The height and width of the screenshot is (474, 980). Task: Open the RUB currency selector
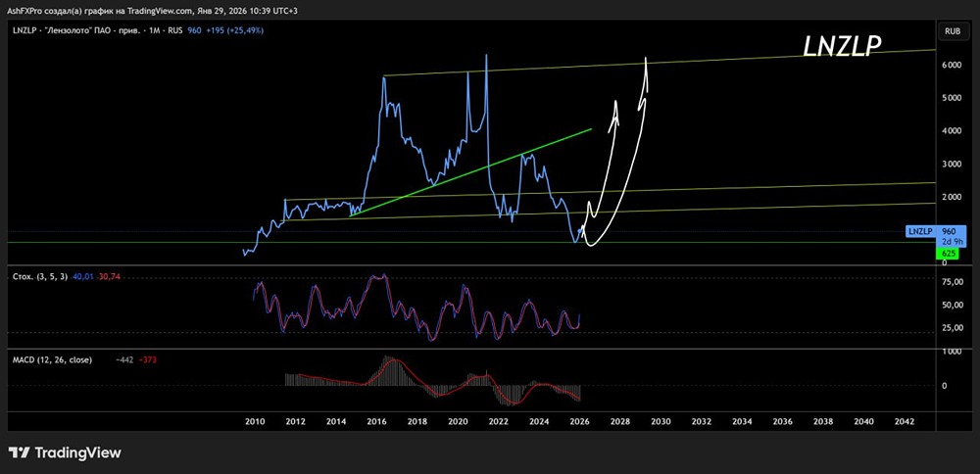tap(952, 31)
